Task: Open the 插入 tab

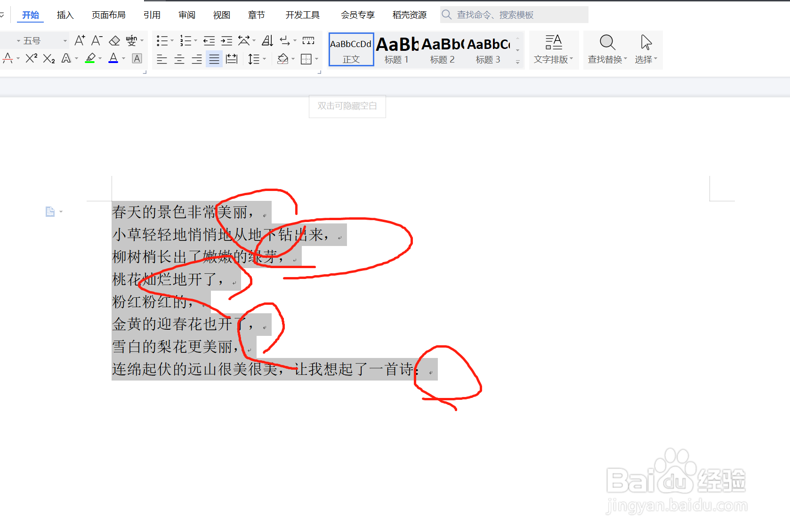Action: tap(65, 15)
